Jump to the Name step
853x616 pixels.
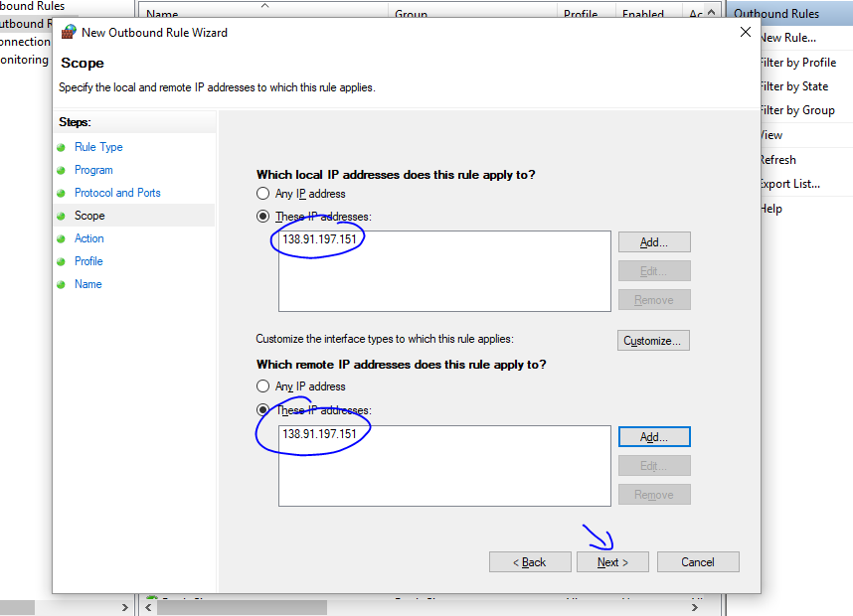pos(88,284)
